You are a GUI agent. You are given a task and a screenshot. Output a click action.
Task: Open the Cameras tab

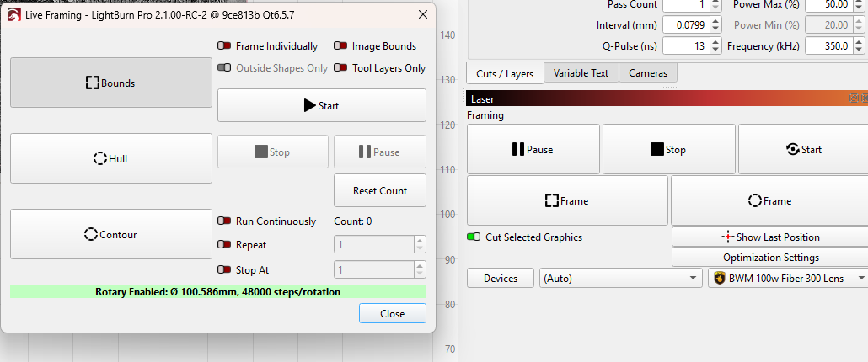point(648,73)
